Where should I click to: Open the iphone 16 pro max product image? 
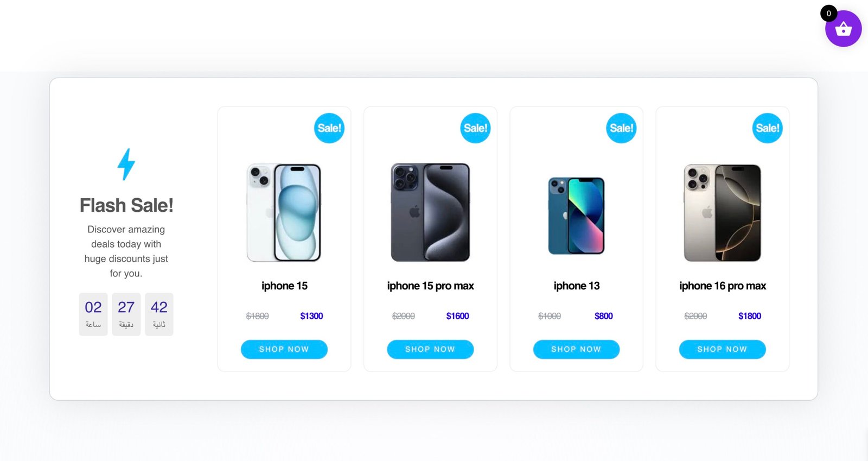tap(723, 213)
